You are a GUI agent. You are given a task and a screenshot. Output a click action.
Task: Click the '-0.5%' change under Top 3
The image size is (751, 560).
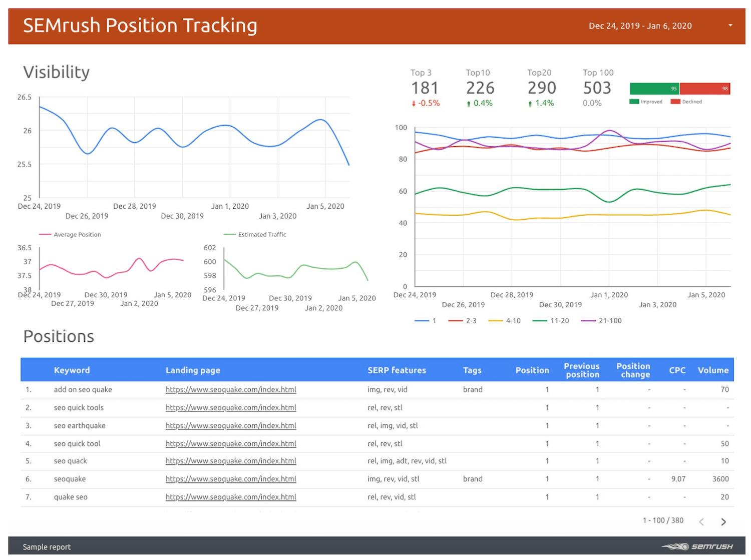(x=429, y=104)
